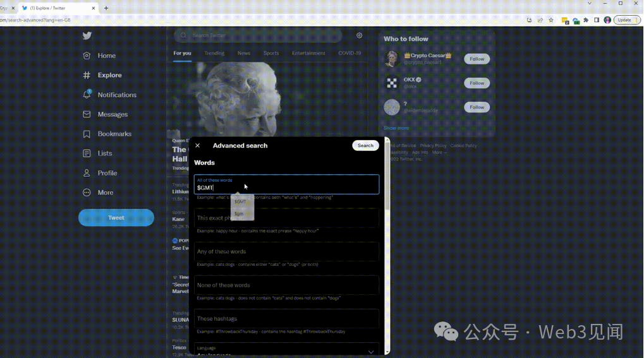Toggle the Chrome side panel icon

pyautogui.click(x=597, y=20)
